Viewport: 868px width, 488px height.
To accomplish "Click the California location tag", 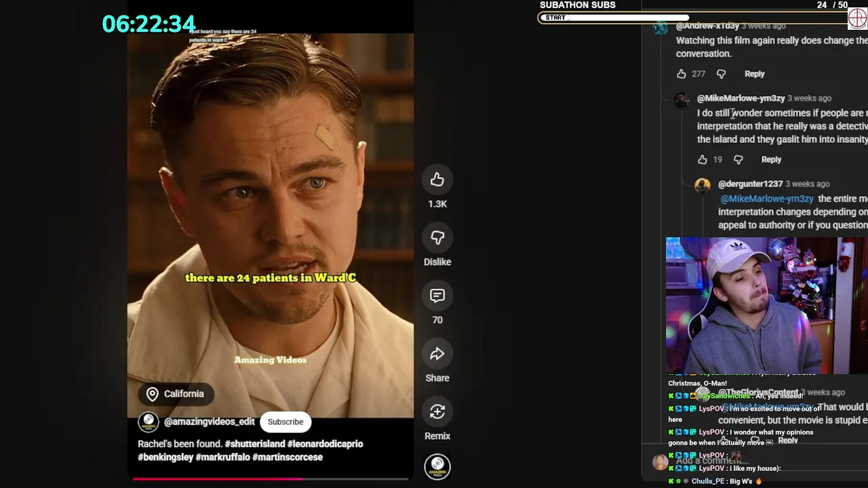I will (176, 394).
